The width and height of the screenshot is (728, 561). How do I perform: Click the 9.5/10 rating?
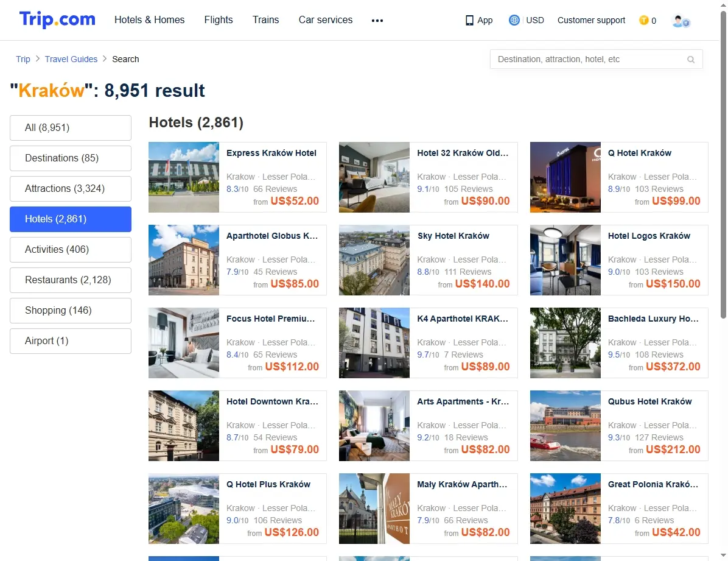tap(619, 355)
